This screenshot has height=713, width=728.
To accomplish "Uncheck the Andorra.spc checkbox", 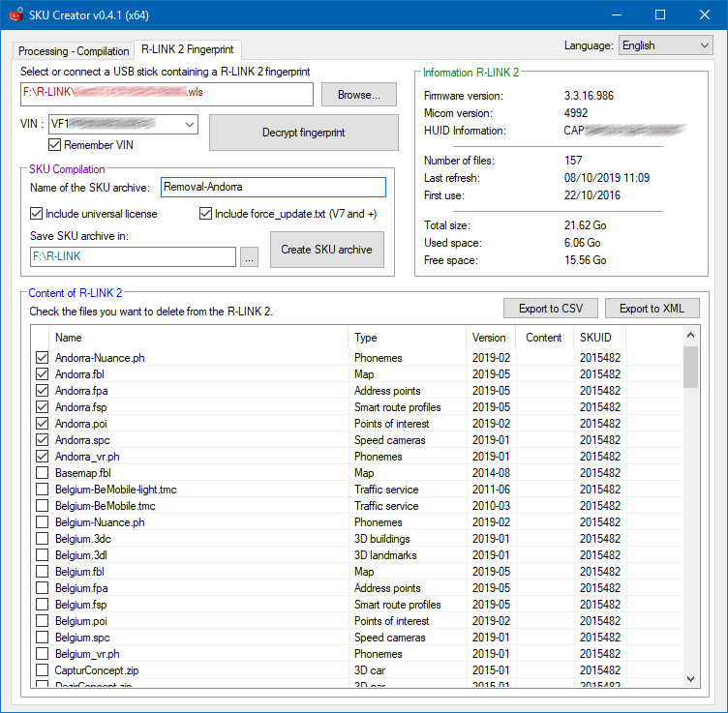I will pos(42,440).
